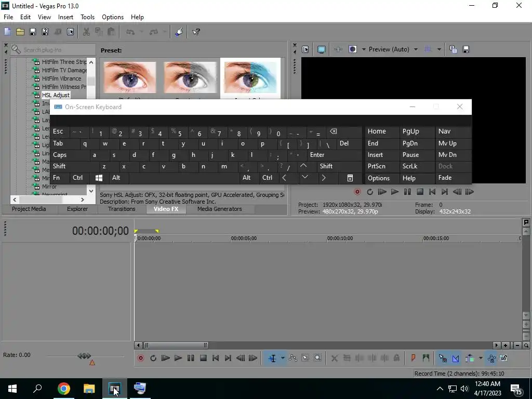This screenshot has height=399, width=532.
Task: Save project using first floppy disk icon
Action: click(33, 32)
